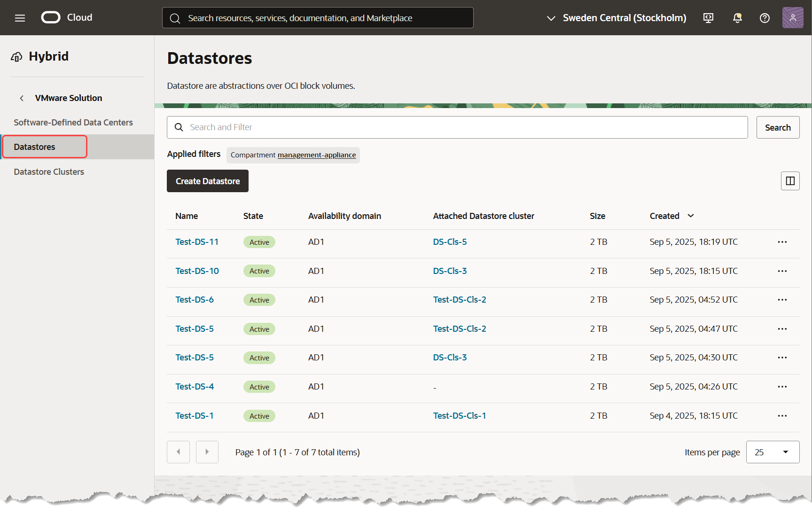This screenshot has width=812, height=507.
Task: Open the actions menu for Test-DS-11
Action: (782, 242)
